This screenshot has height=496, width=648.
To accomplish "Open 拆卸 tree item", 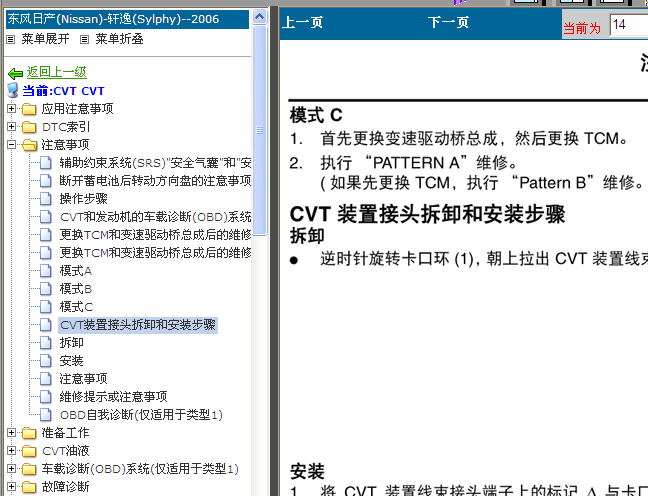I will pyautogui.click(x=71, y=343).
